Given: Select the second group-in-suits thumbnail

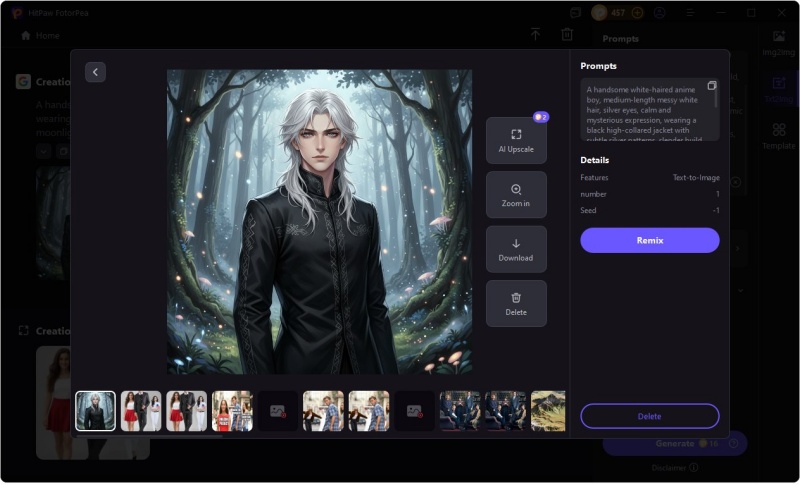Looking at the screenshot, I should point(506,411).
